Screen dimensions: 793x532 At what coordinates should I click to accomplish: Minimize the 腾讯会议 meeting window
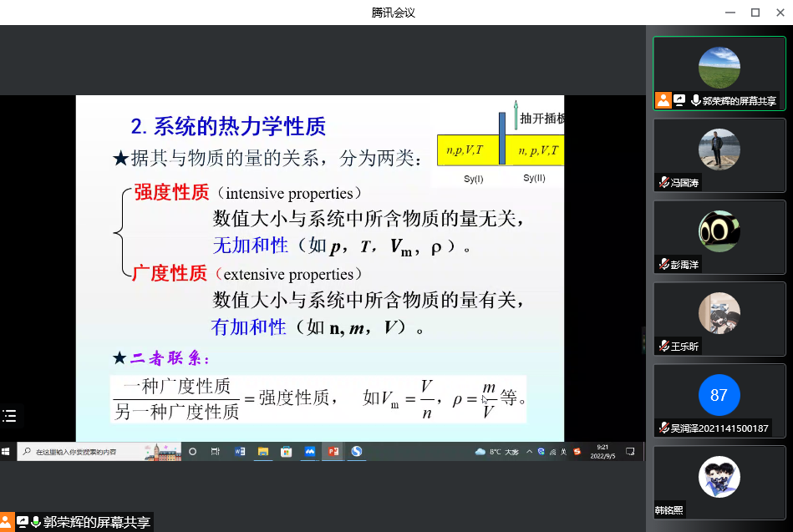tap(731, 12)
